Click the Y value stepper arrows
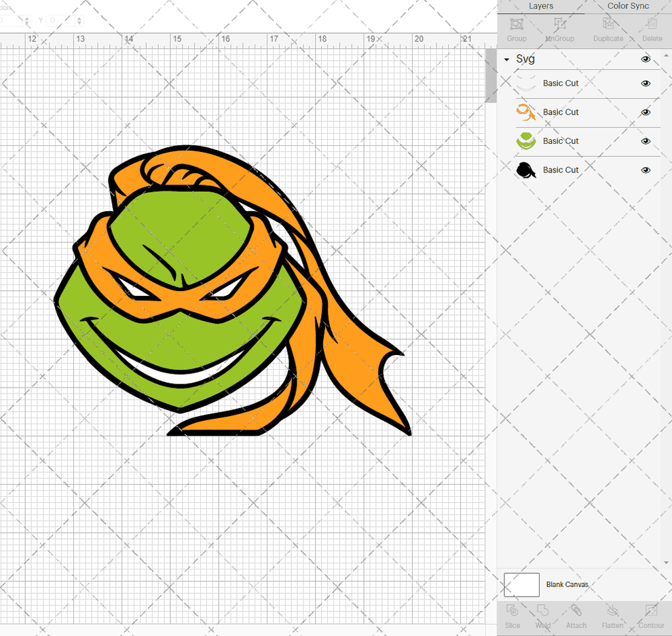The image size is (672, 636). tap(79, 20)
